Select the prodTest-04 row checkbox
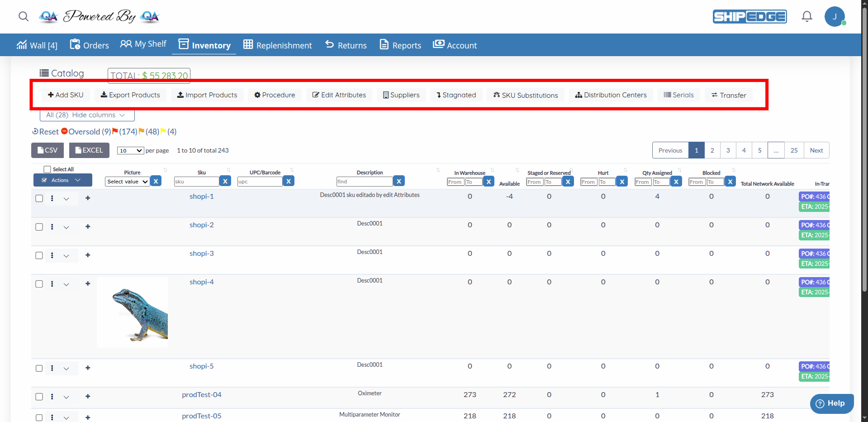The width and height of the screenshot is (868, 422). 39,396
